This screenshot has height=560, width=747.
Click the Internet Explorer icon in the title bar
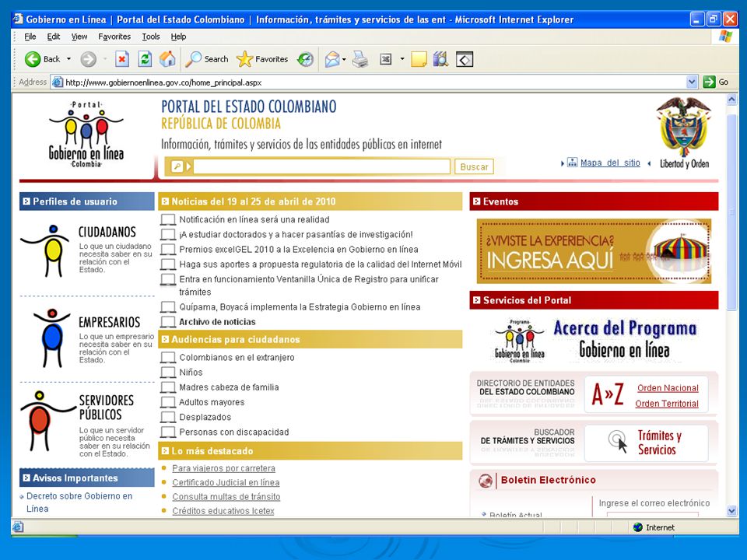tap(18, 19)
